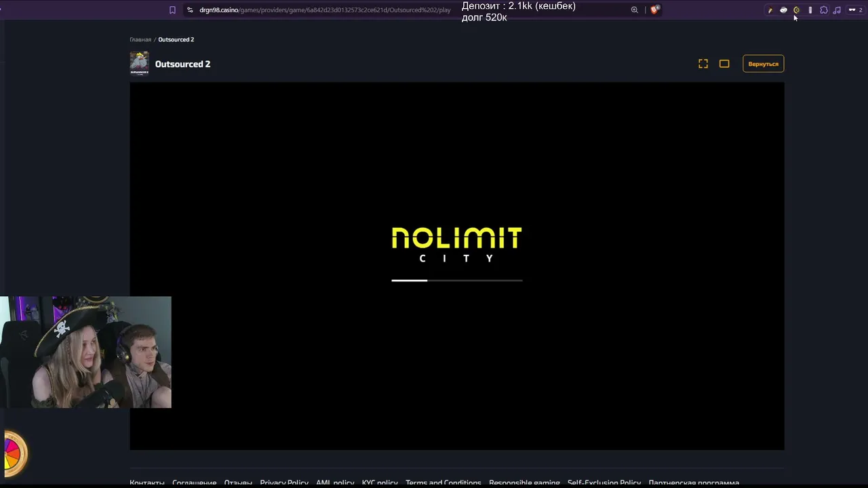Click the yellow pencil extension icon
The width and height of the screenshot is (868, 488).
click(770, 10)
